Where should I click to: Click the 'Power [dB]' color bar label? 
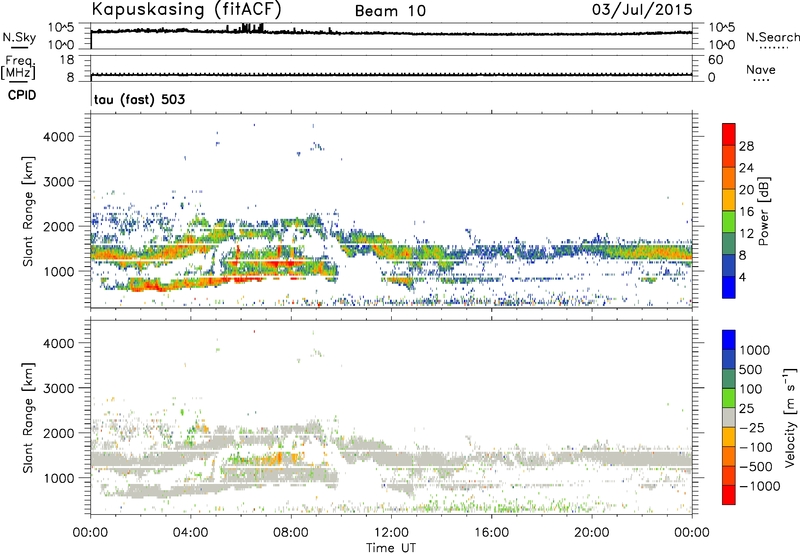[763, 211]
